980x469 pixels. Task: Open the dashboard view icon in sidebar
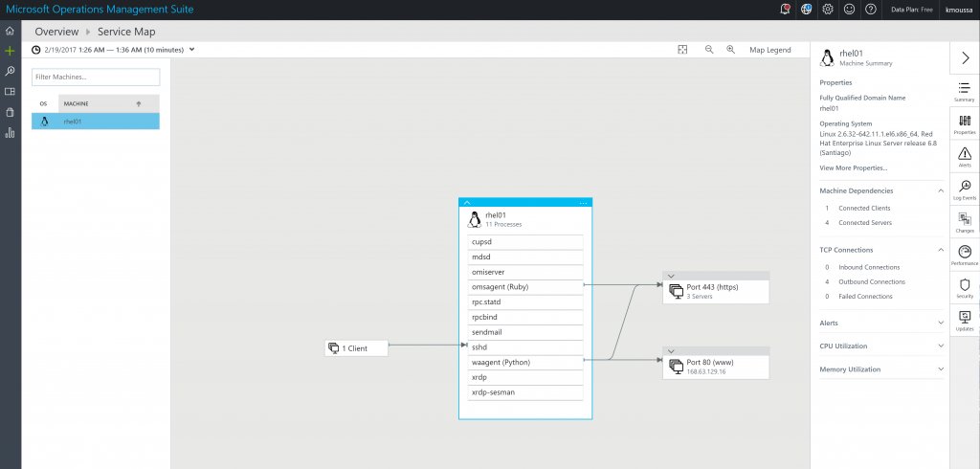click(x=10, y=92)
